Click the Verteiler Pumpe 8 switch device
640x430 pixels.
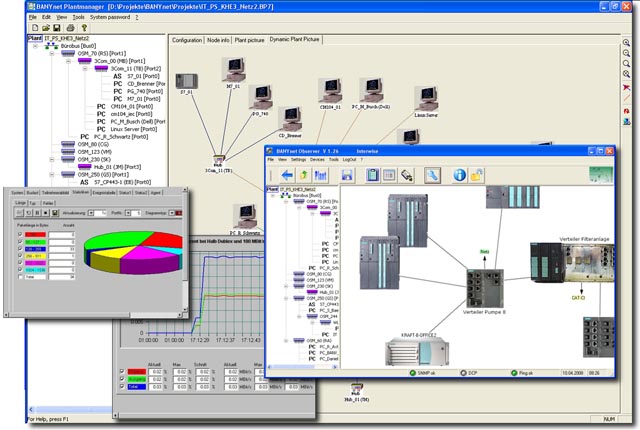point(485,292)
